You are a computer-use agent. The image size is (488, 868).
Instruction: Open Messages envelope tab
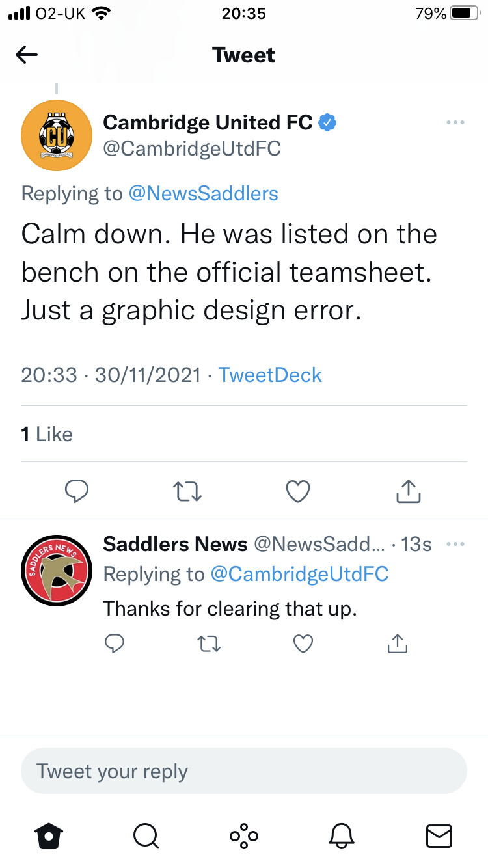(439, 835)
